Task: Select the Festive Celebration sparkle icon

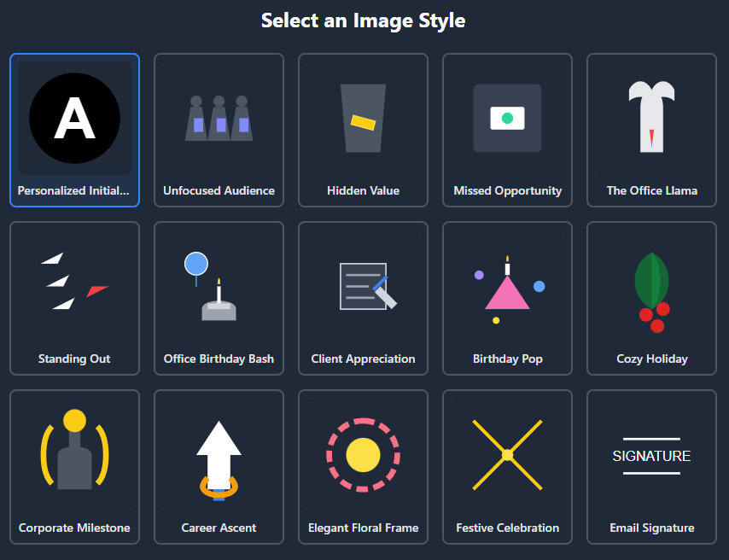Action: [507, 455]
